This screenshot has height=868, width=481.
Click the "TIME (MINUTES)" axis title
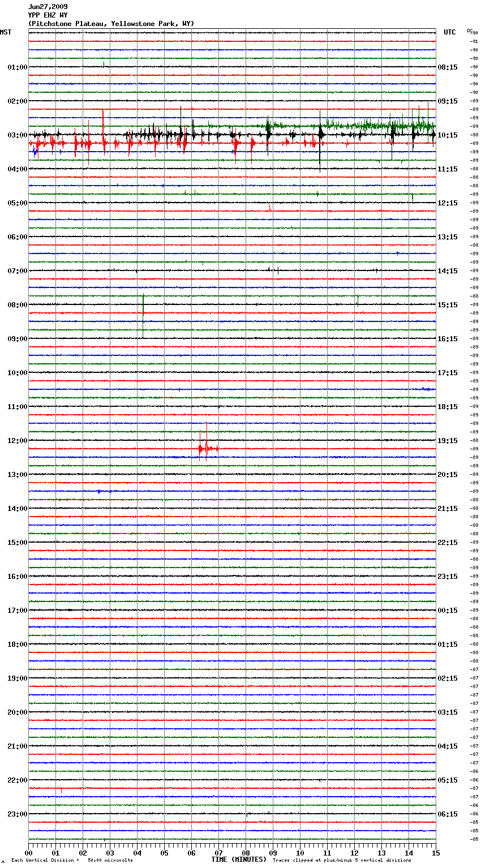pos(239,860)
